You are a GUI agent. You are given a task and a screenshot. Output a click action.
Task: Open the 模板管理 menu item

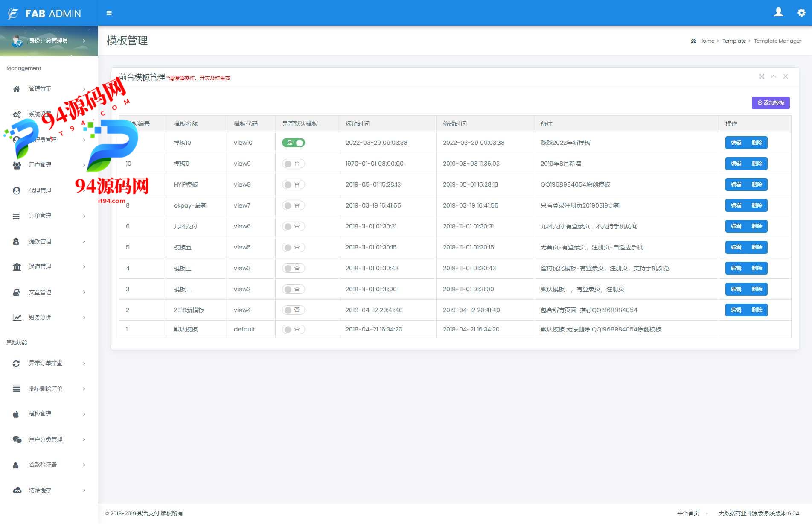point(49,414)
